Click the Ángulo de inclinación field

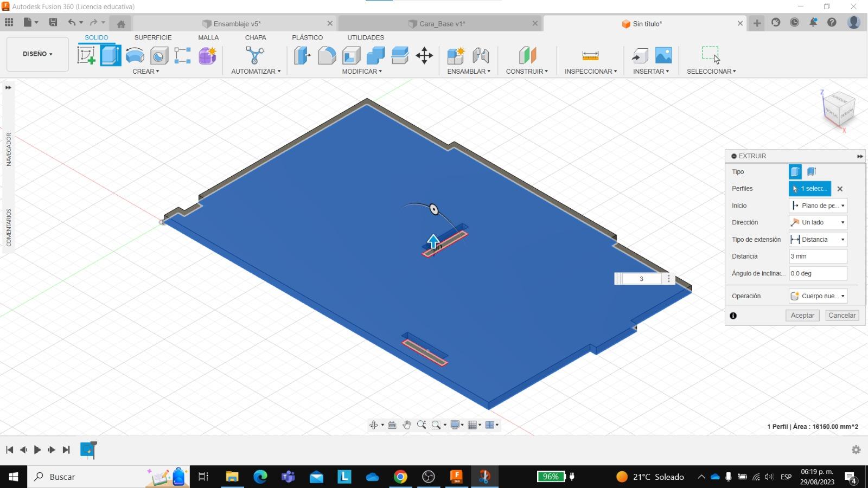[818, 273]
